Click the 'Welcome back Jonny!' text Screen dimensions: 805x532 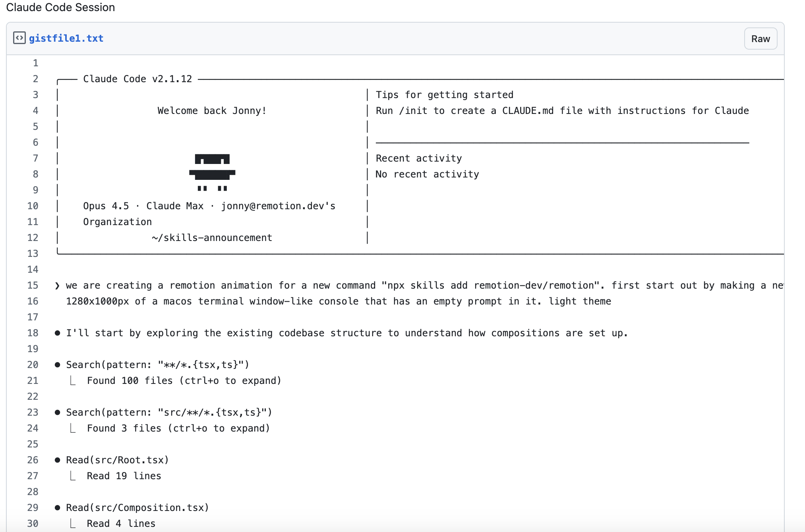pyautogui.click(x=212, y=111)
